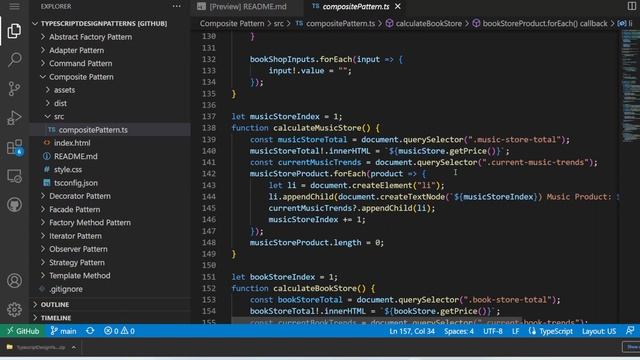Viewport: 640px width, 360px height.
Task: Open .gitignore file
Action: pyautogui.click(x=66, y=289)
